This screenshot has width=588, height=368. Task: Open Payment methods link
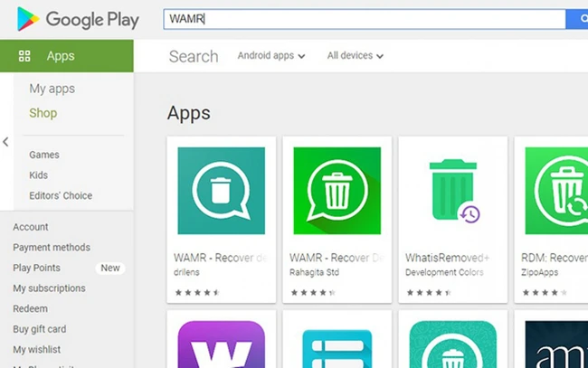[52, 248]
